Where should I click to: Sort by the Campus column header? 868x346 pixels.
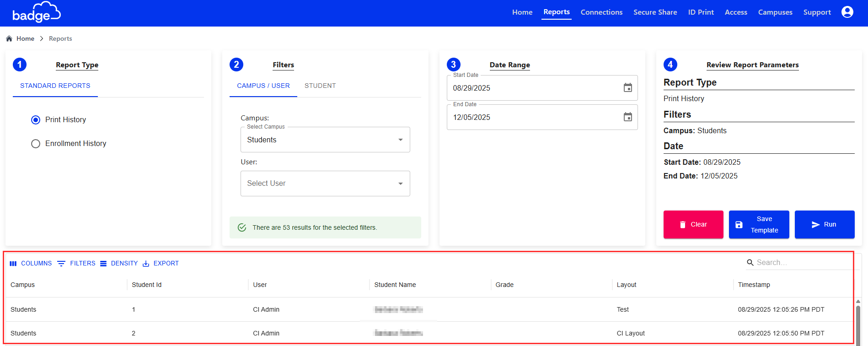click(x=23, y=285)
